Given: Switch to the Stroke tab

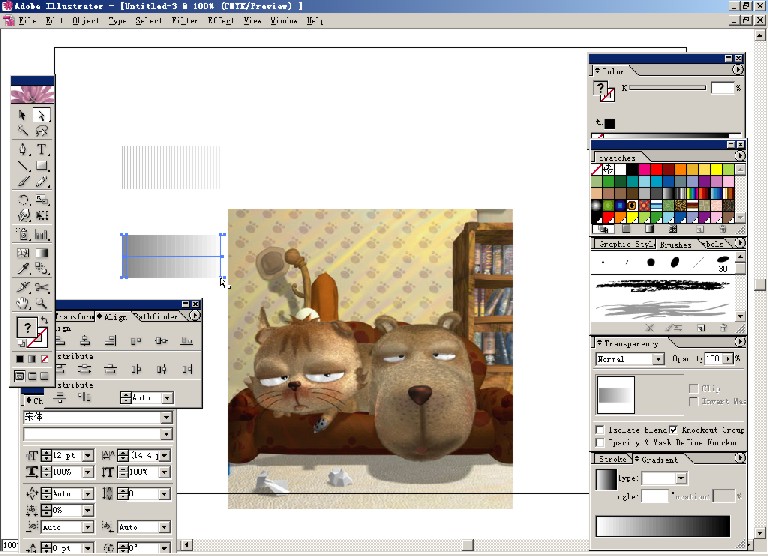Looking at the screenshot, I should pyautogui.click(x=612, y=459).
